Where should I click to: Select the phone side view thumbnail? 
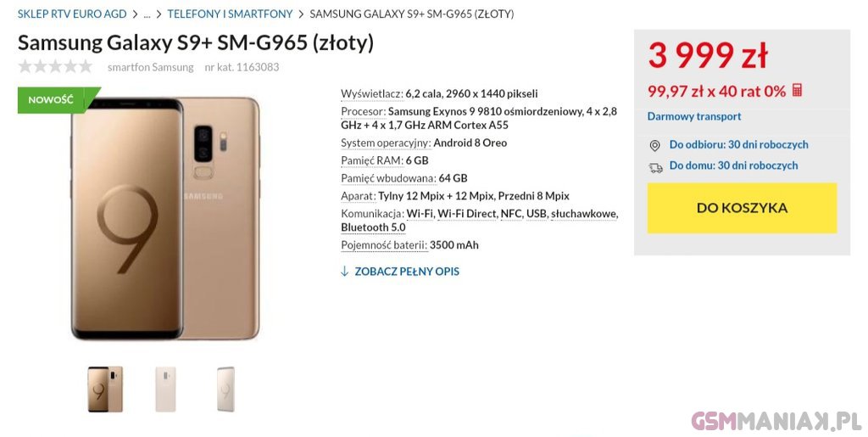point(225,389)
